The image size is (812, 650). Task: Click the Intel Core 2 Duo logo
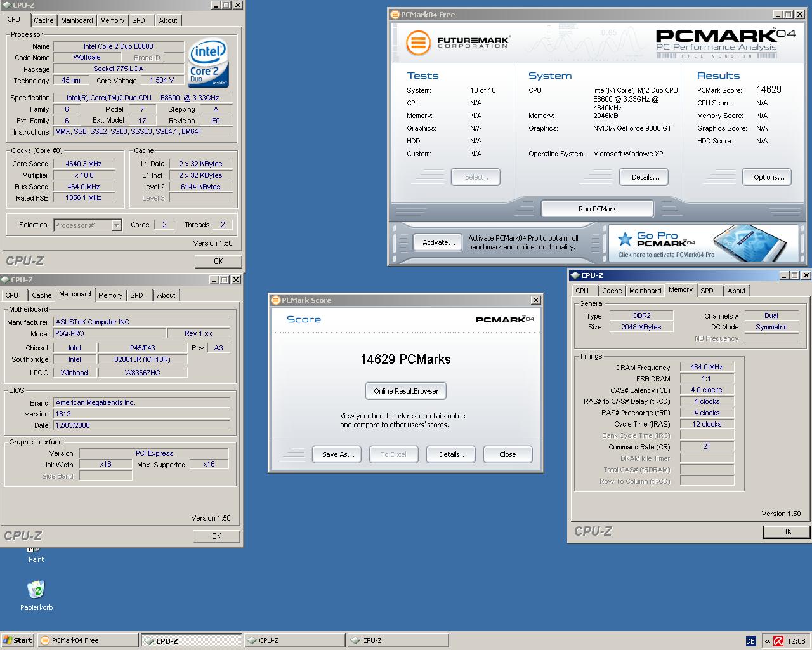tap(208, 63)
